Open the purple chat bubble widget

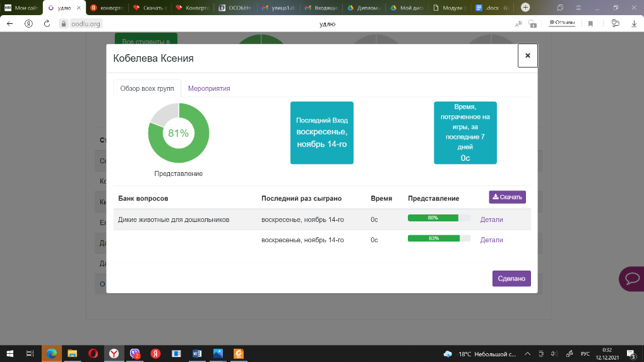(x=630, y=279)
